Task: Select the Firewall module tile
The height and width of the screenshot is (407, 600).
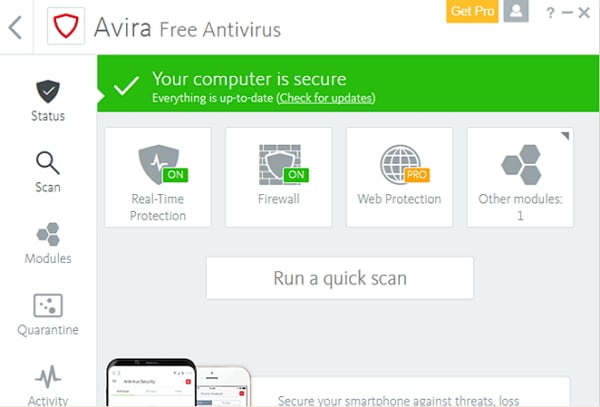Action: (x=279, y=177)
